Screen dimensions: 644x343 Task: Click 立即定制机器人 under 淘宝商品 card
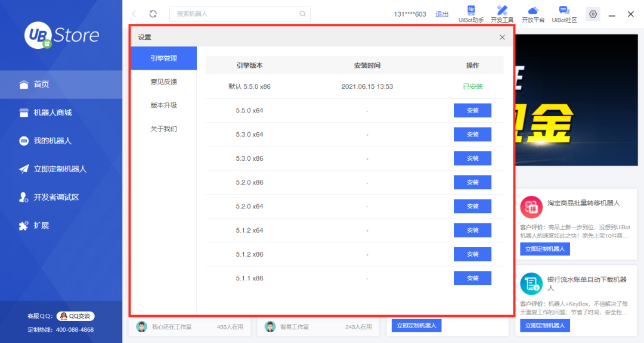[544, 249]
